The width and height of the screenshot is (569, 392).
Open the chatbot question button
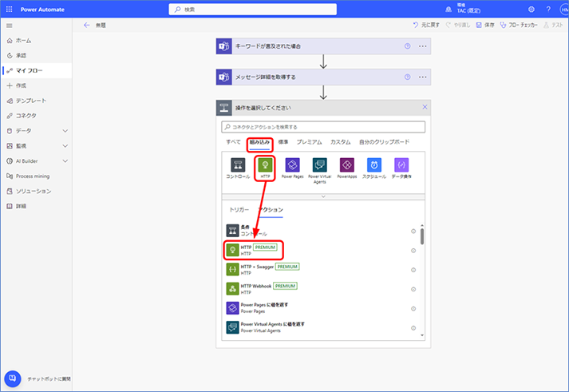tap(13, 378)
